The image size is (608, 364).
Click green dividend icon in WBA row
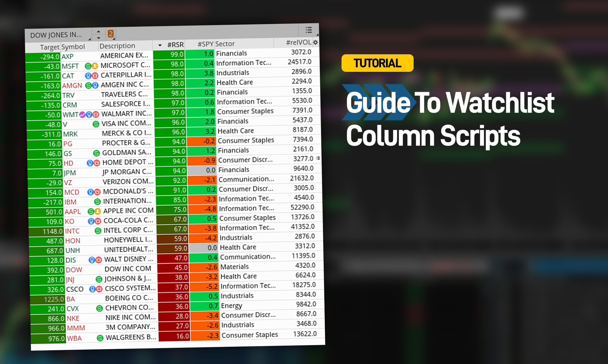100,338
